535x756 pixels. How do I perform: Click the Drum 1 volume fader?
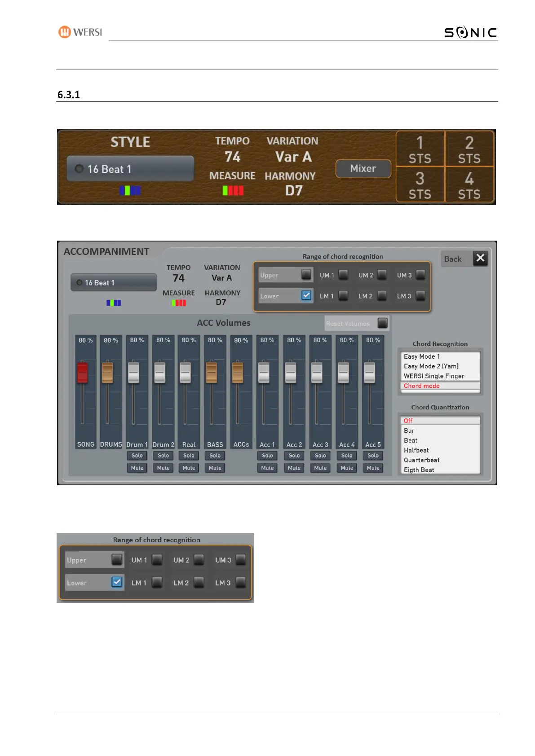pos(133,372)
